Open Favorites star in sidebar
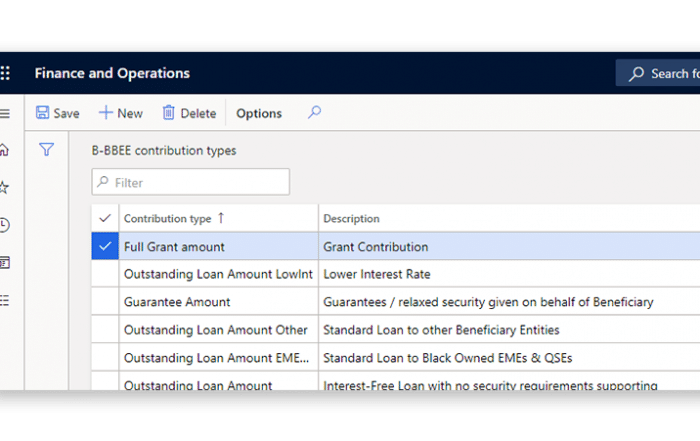 point(5,187)
